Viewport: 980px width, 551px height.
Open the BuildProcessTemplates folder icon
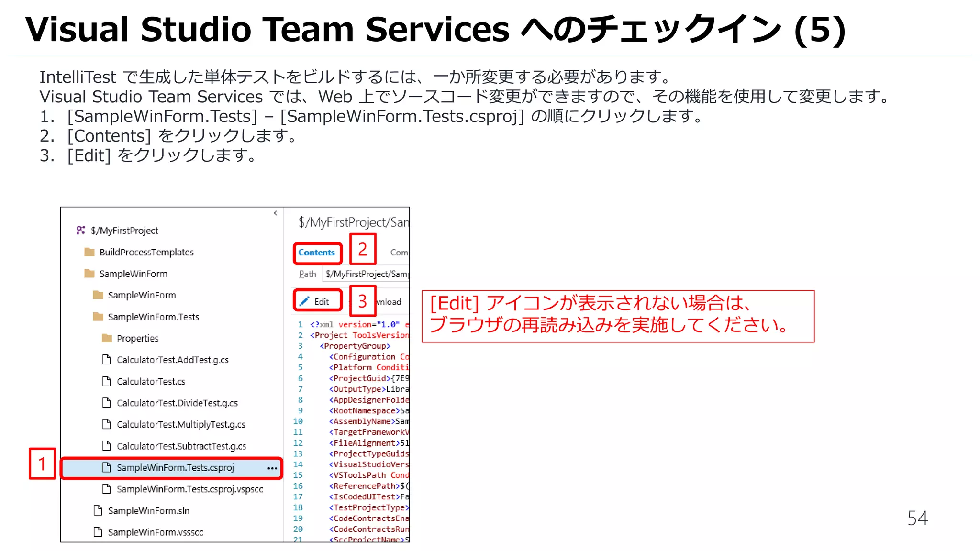coord(89,252)
